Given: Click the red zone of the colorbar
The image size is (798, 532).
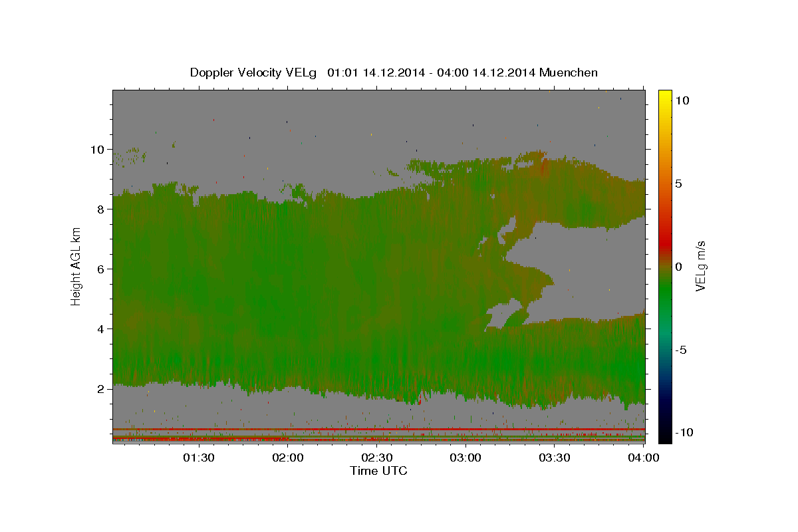Looking at the screenshot, I should [664, 243].
